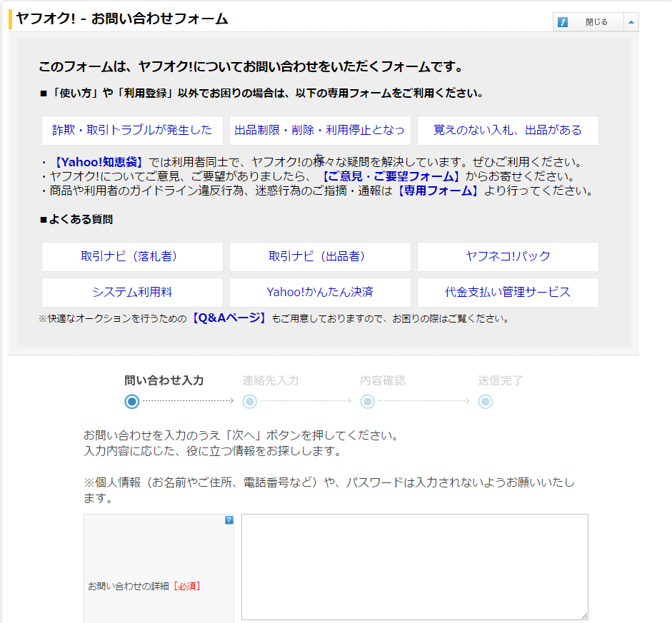Click the 連絡先入力 step label

tap(270, 380)
